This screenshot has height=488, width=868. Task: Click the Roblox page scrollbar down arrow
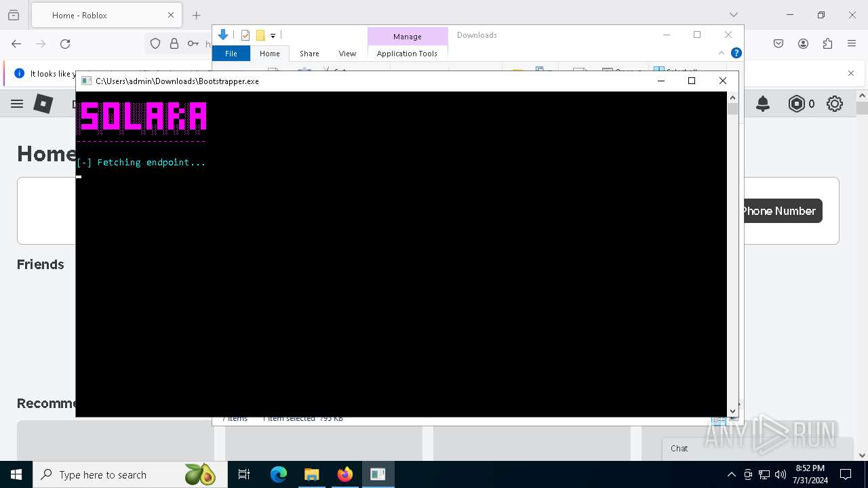click(x=862, y=455)
